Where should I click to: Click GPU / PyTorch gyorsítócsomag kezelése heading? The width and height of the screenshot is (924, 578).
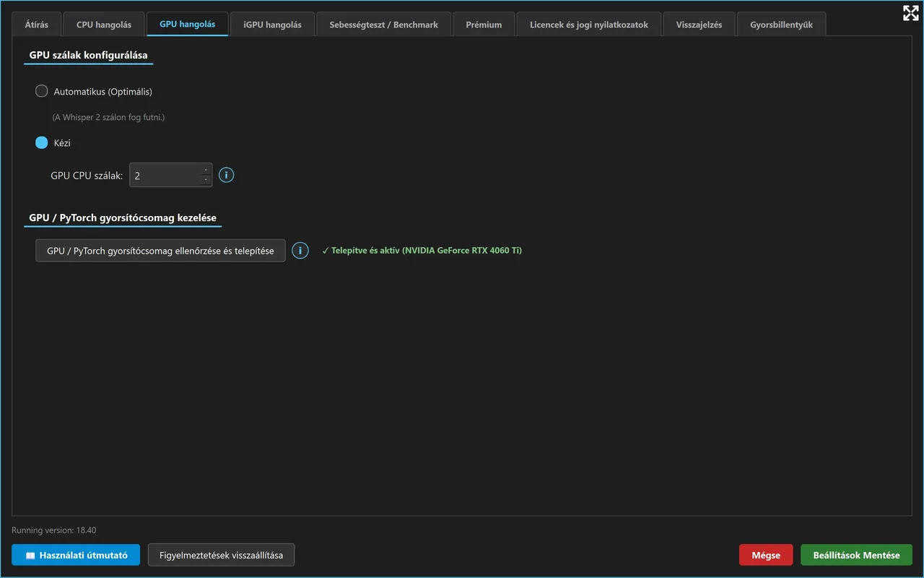[x=123, y=217]
